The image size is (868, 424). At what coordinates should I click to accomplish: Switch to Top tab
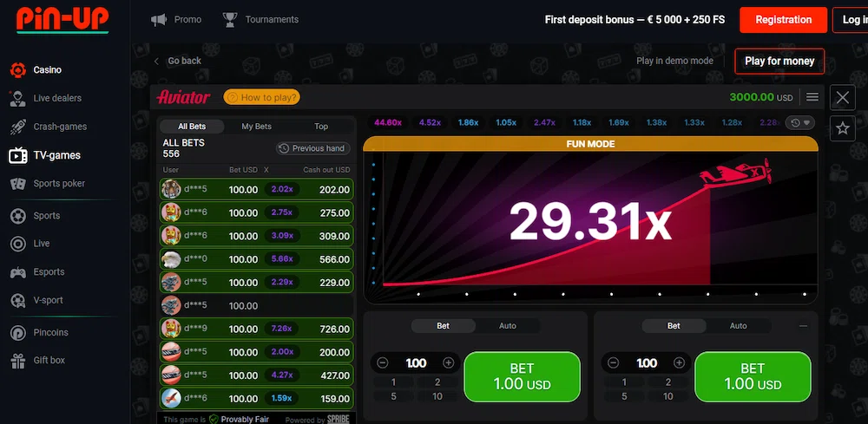(x=321, y=127)
